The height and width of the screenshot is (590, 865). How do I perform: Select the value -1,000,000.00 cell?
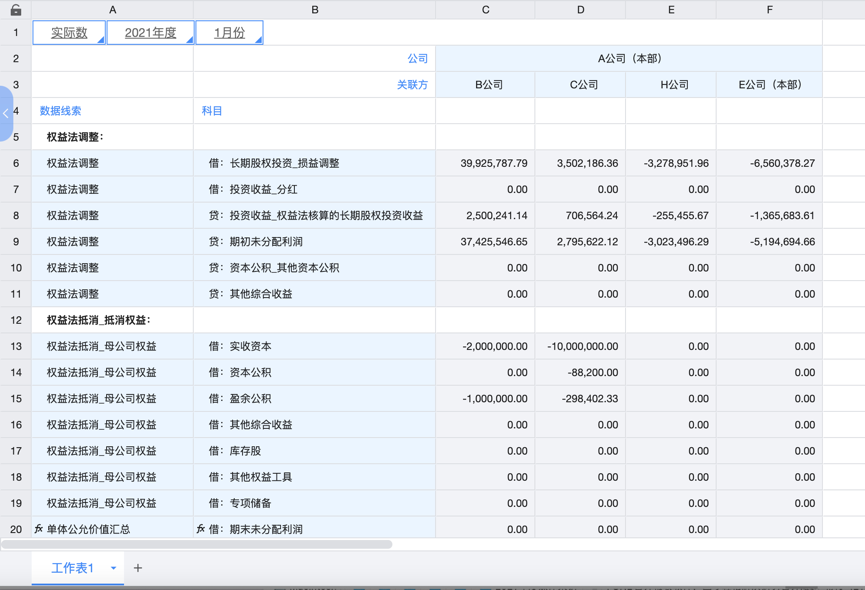coord(485,399)
